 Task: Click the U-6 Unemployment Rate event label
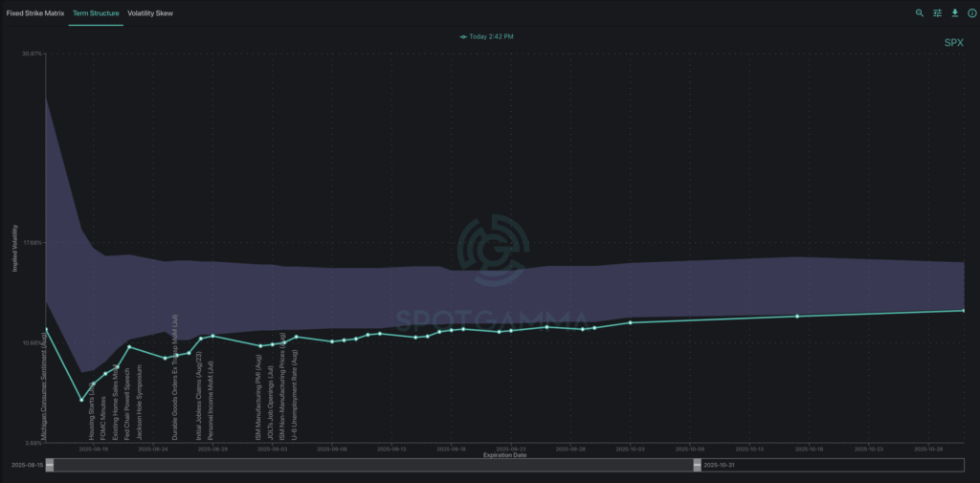click(x=296, y=392)
